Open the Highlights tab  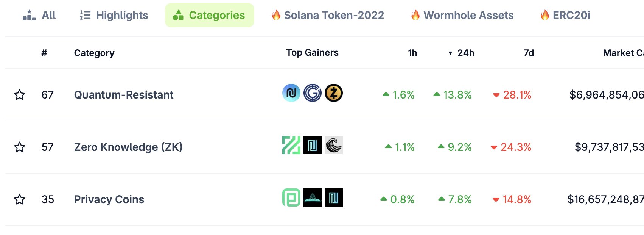click(x=114, y=16)
